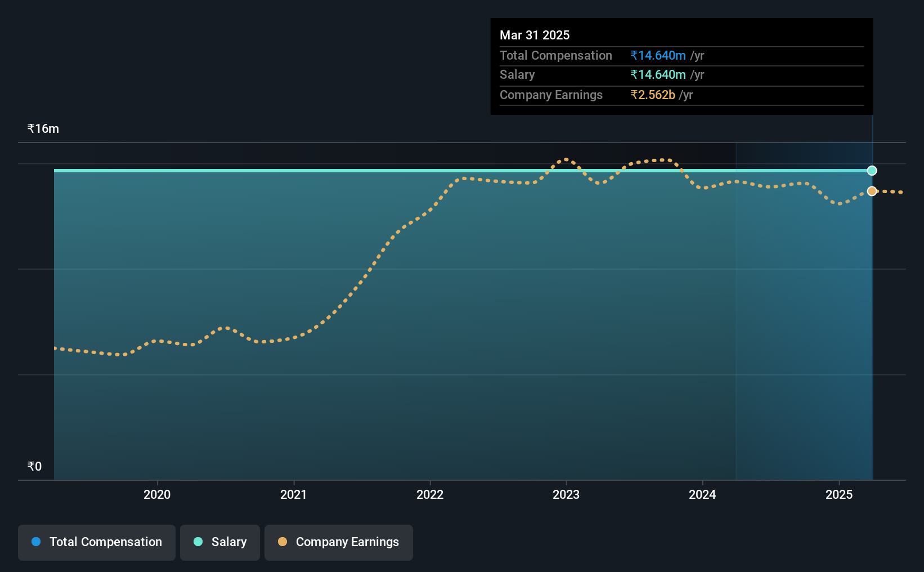Screen dimensions: 924x572
Task: Click the ₹16m y-axis label
Action: 43,128
